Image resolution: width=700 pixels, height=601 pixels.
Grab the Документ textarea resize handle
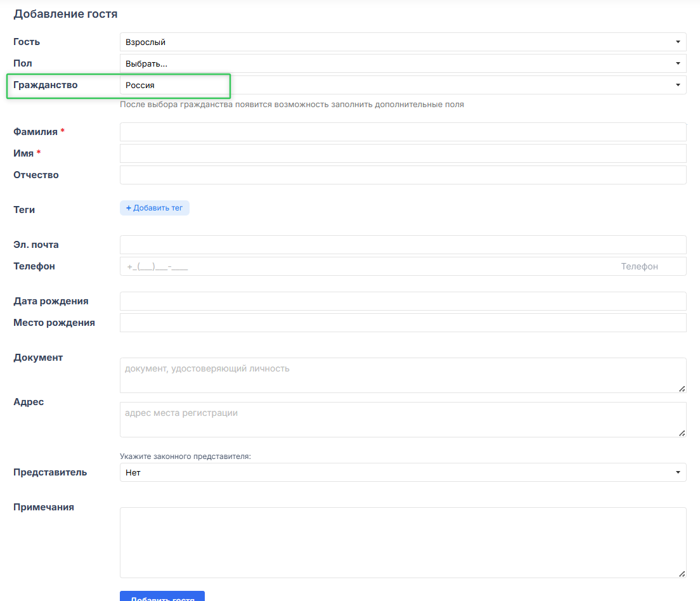click(682, 389)
